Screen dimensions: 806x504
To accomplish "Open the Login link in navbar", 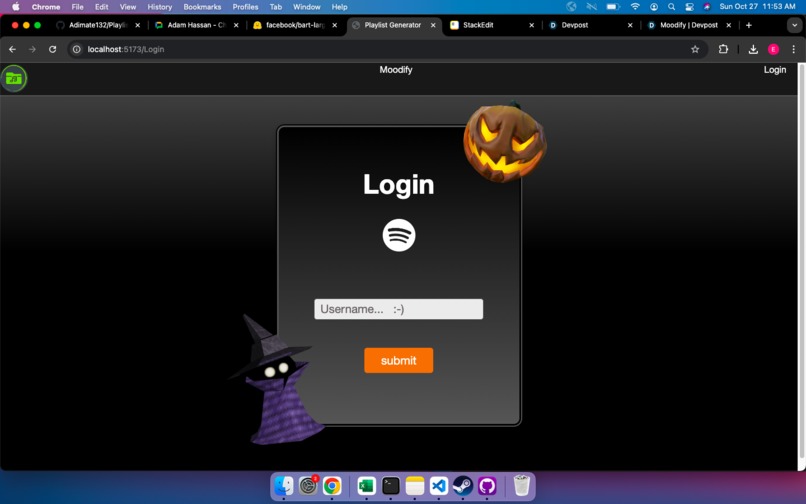I will 775,70.
